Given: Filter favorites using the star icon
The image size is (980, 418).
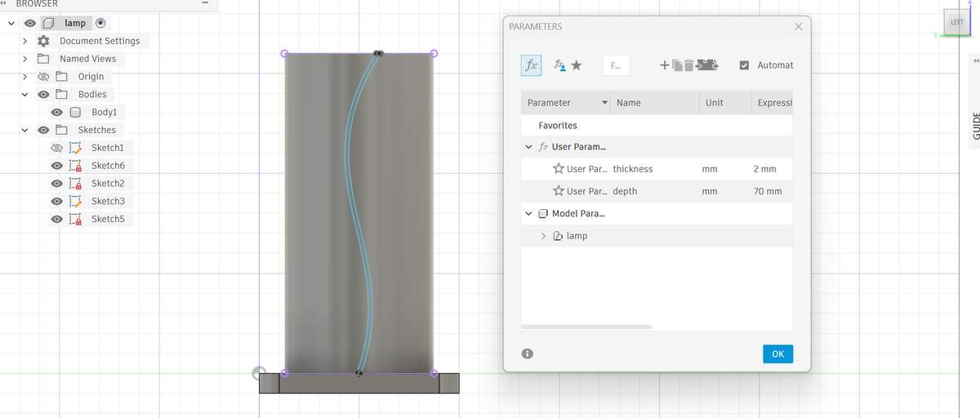Looking at the screenshot, I should pyautogui.click(x=576, y=65).
